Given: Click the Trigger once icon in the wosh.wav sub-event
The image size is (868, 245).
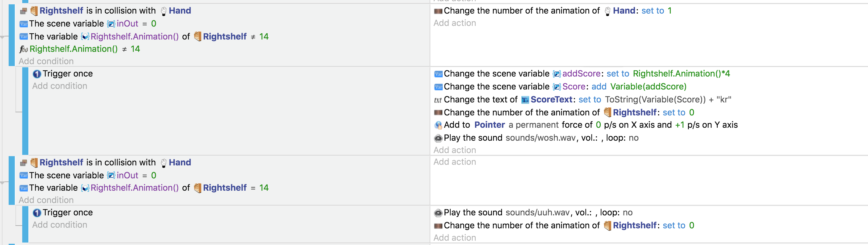Looking at the screenshot, I should coord(37,74).
